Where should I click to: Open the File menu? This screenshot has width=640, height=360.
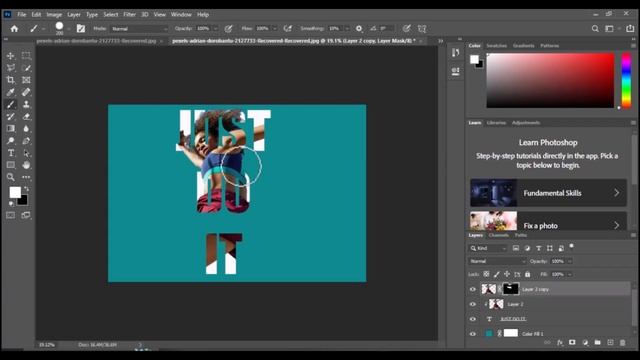tap(22, 14)
